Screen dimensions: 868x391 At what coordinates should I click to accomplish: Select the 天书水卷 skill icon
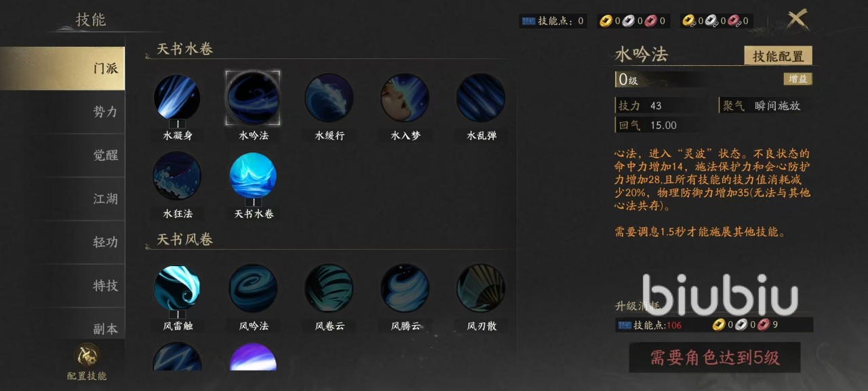point(253,176)
